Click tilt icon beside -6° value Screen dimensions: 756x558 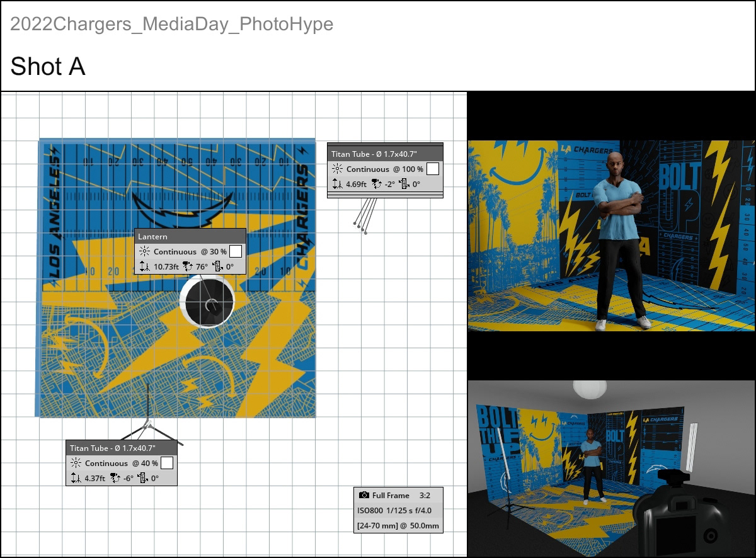click(115, 479)
